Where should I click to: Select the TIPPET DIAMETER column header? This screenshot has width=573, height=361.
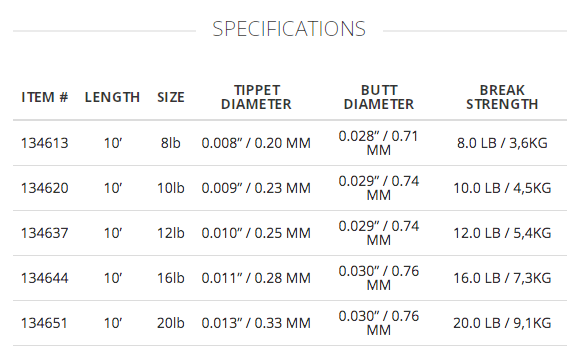[x=256, y=97]
